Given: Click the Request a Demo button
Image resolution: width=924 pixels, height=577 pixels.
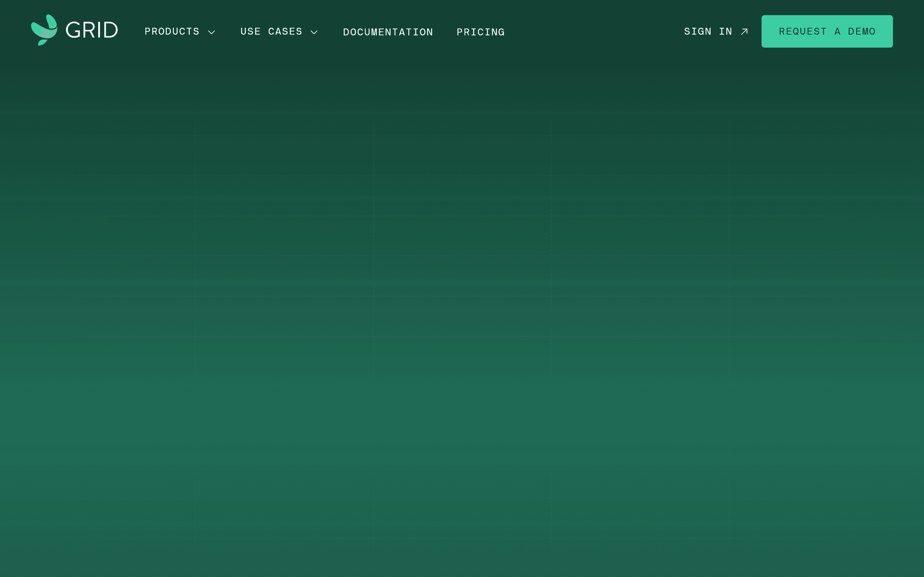Looking at the screenshot, I should tap(827, 31).
